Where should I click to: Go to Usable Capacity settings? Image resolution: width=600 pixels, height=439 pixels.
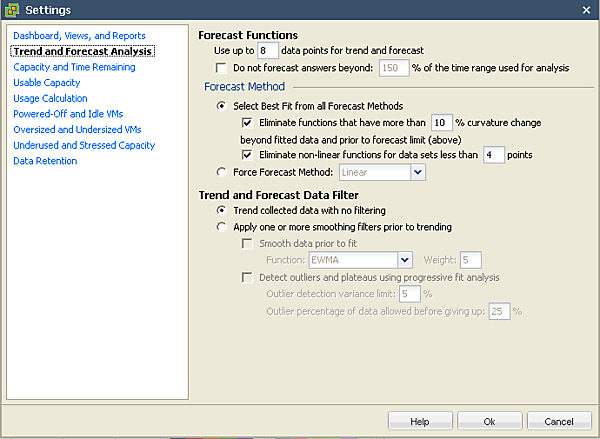point(47,83)
